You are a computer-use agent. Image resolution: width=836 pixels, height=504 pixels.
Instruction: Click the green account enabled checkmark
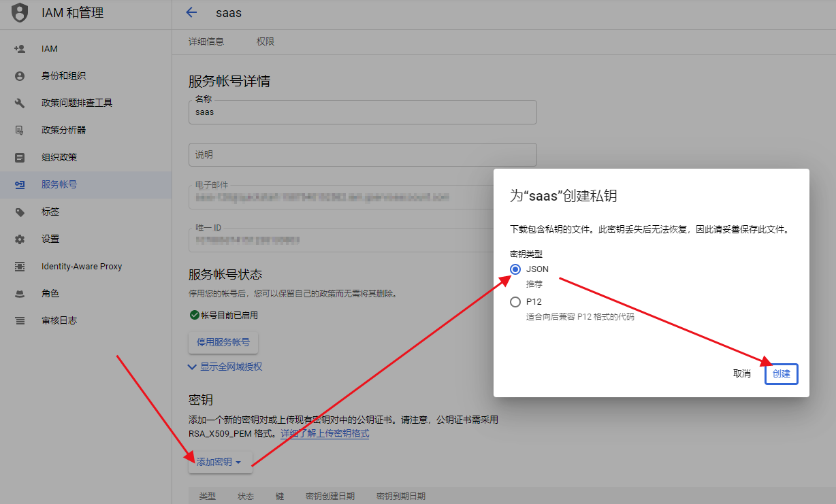point(194,315)
